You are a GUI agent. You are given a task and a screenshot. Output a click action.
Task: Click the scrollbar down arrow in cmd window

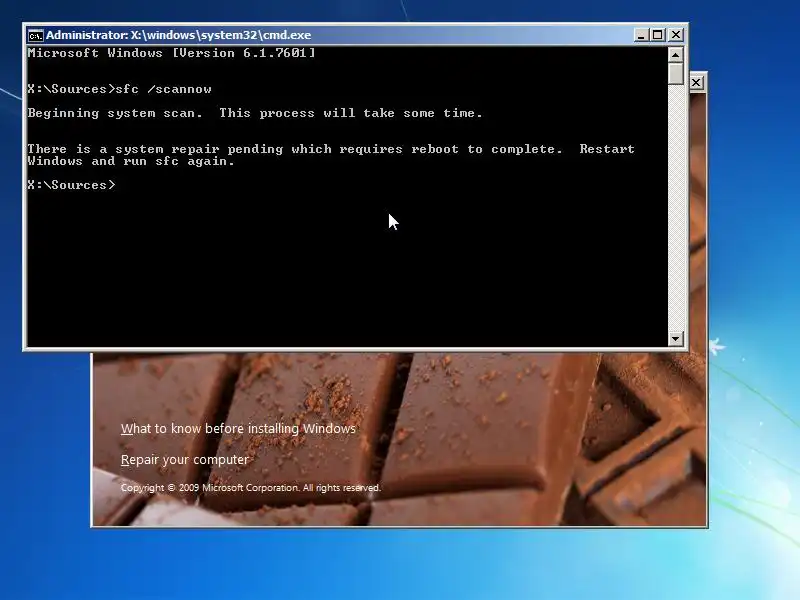pos(676,338)
